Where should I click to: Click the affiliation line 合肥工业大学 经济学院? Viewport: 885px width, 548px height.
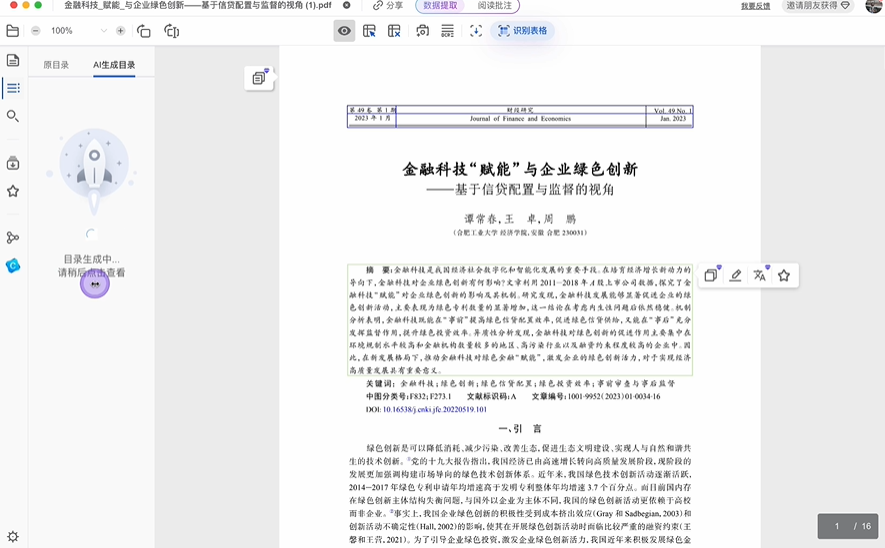click(x=520, y=233)
